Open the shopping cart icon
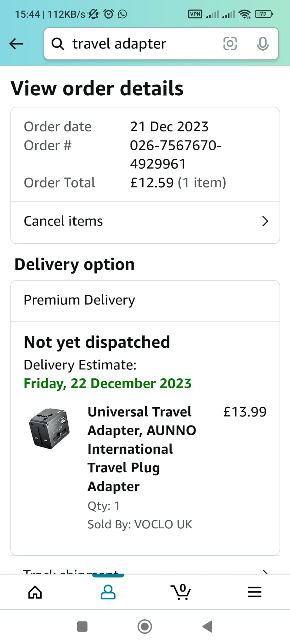This screenshot has width=290, height=644. point(181,592)
